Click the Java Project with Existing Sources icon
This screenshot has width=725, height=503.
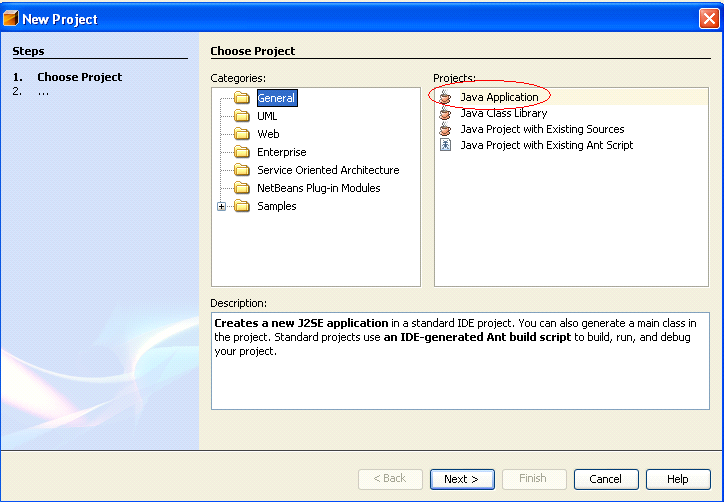(445, 129)
